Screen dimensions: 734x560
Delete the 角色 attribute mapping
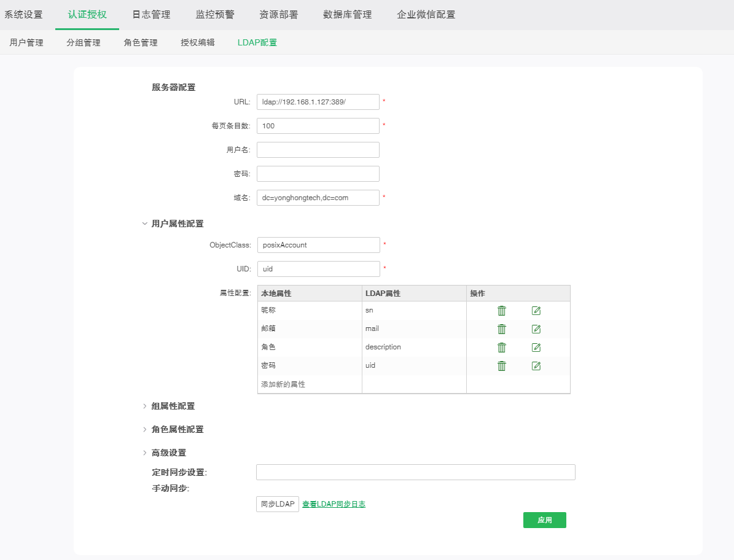[502, 347]
